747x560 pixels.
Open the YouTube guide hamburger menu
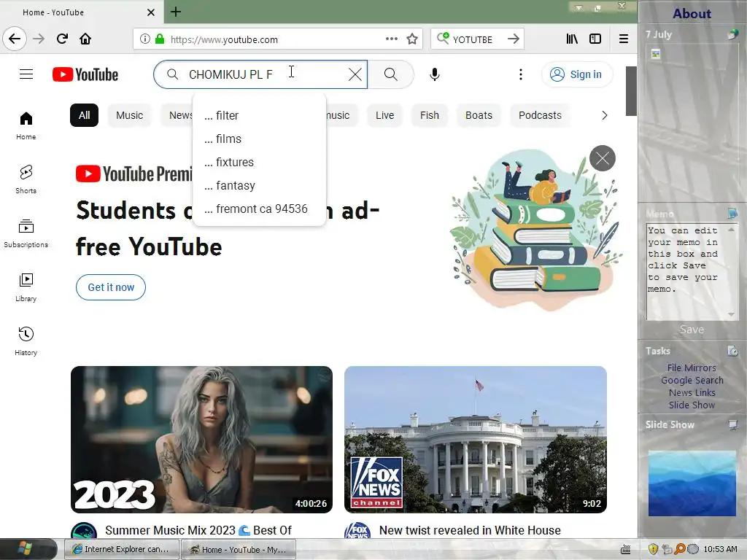[x=26, y=74]
